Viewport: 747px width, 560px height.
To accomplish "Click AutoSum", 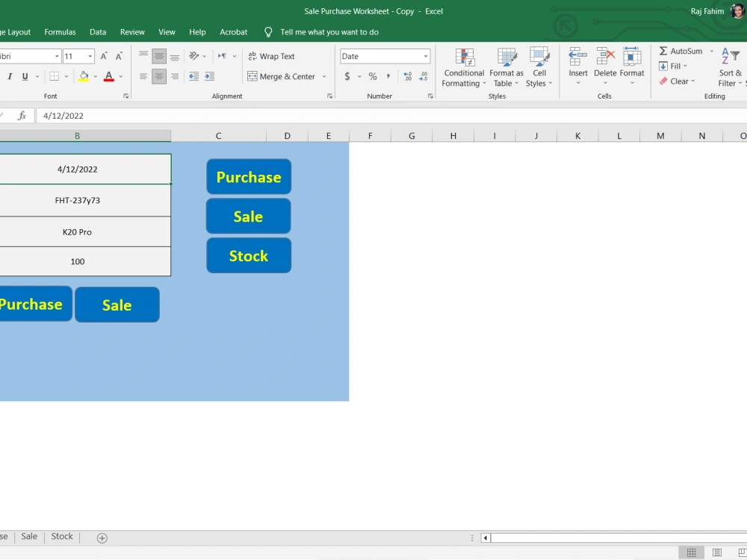I will tap(681, 51).
